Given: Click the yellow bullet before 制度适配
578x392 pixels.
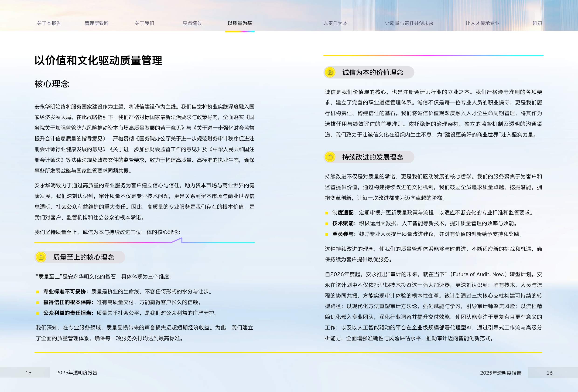Looking at the screenshot, I should (x=327, y=213).
